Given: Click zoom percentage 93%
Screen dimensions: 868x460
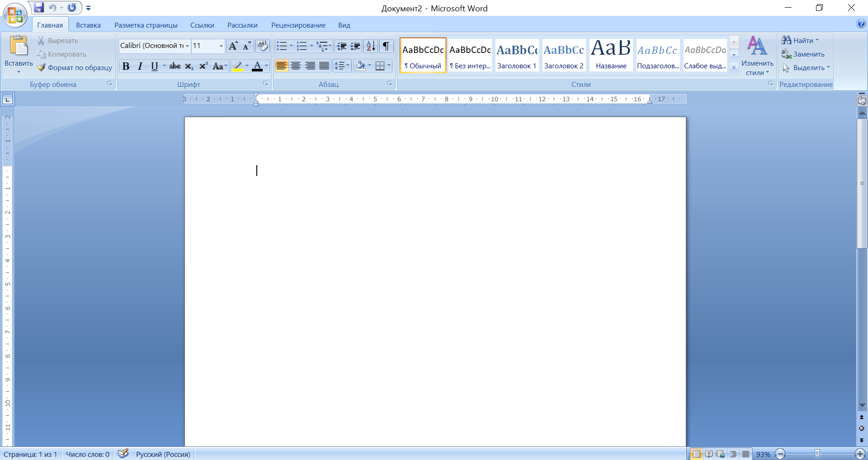Looking at the screenshot, I should pyautogui.click(x=763, y=454).
